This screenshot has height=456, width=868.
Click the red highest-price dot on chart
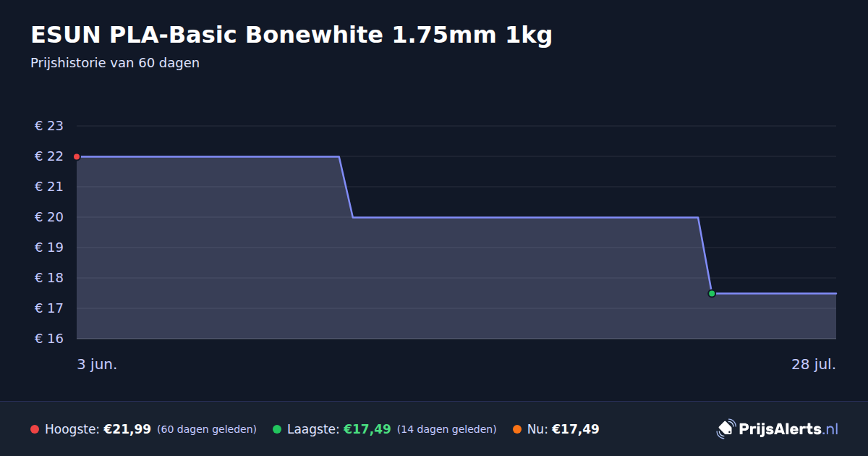click(x=77, y=156)
